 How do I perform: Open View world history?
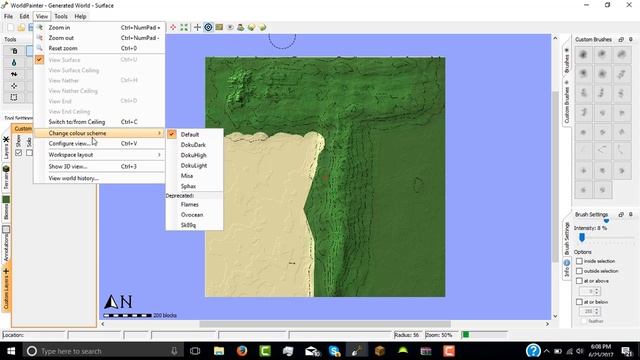tap(99, 178)
